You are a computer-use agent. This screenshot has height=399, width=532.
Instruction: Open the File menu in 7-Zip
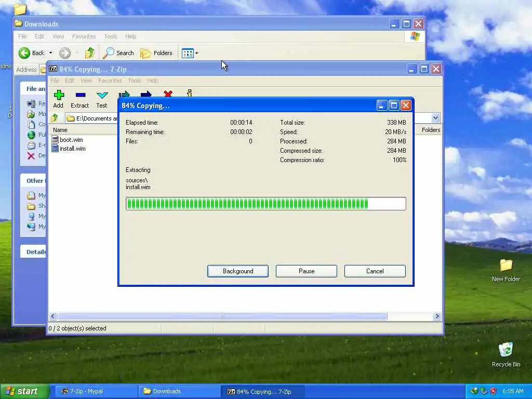point(55,81)
